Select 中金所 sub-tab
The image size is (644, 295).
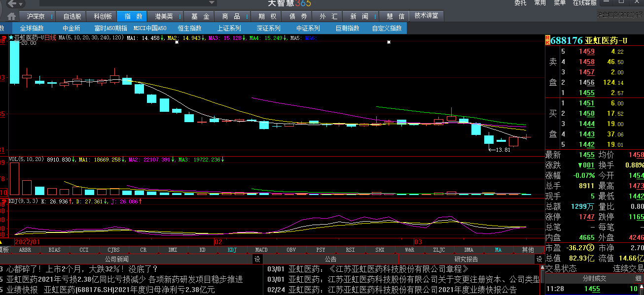pos(72,28)
